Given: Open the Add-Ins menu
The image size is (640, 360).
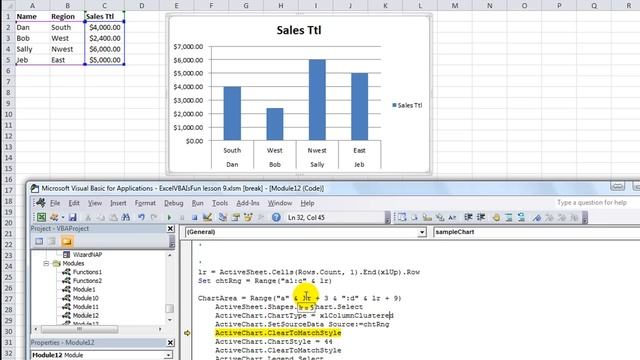Looking at the screenshot, I should [x=248, y=203].
